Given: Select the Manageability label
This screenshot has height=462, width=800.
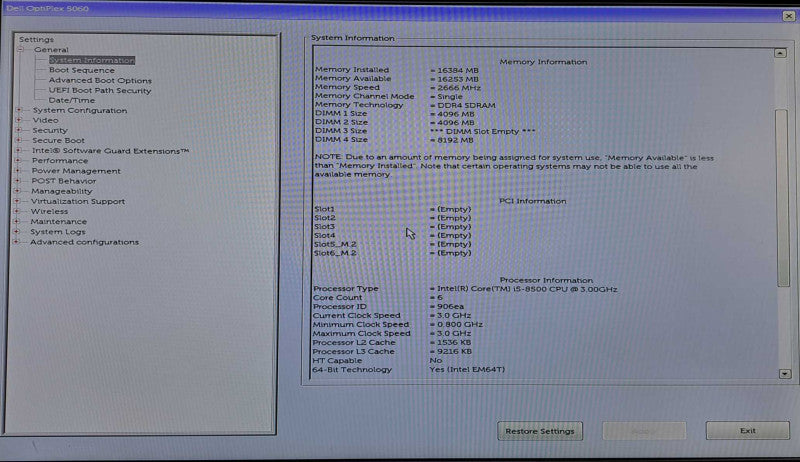Looking at the screenshot, I should [62, 191].
